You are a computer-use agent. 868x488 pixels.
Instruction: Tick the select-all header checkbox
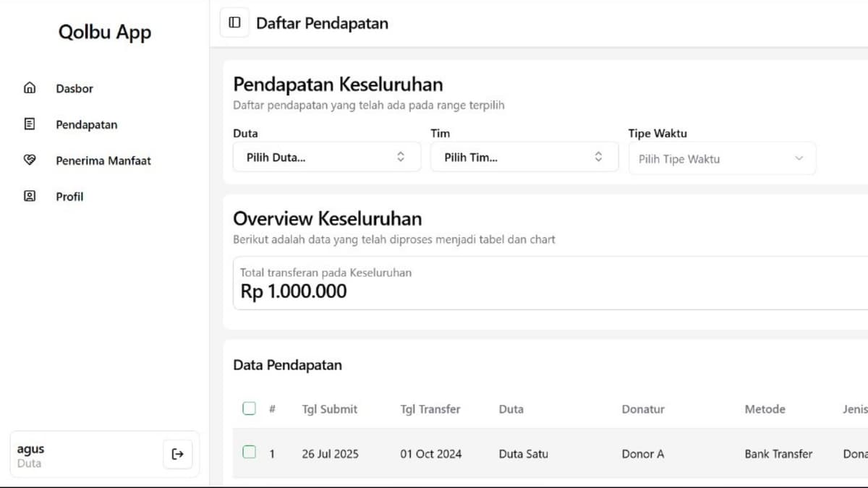(x=249, y=408)
